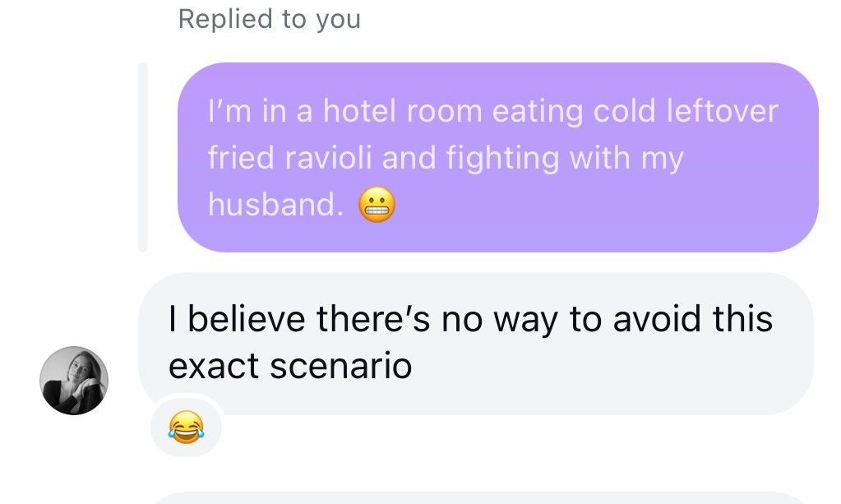Open the laughing-crying emoji reaction
The width and height of the screenshot is (841, 504).
(x=186, y=427)
